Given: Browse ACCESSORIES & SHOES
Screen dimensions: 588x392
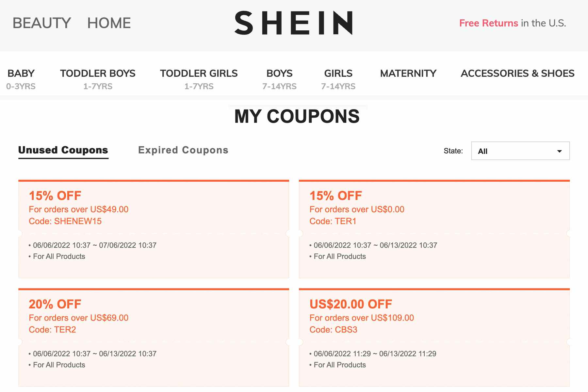Looking at the screenshot, I should (x=517, y=73).
